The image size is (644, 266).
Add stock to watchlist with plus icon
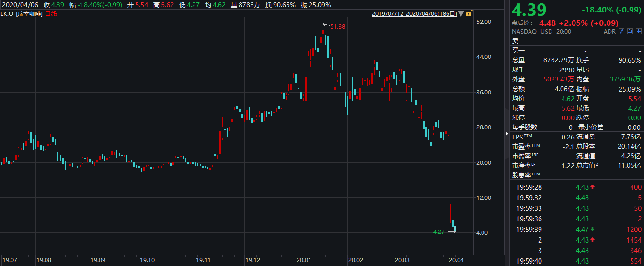pos(639,31)
